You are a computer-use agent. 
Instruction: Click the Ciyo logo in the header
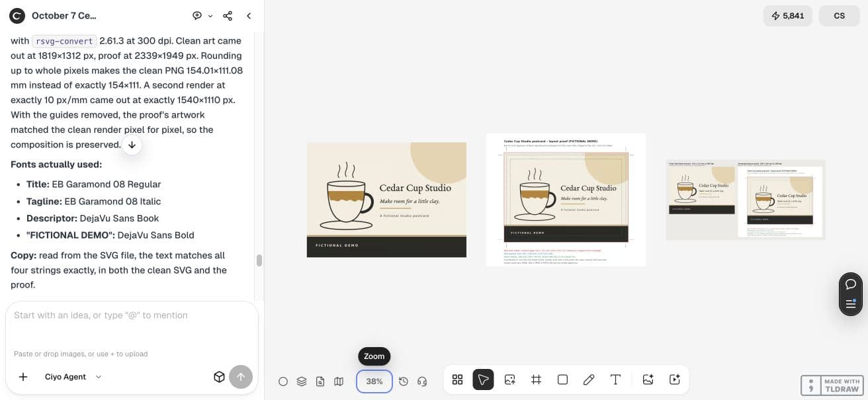pos(17,15)
